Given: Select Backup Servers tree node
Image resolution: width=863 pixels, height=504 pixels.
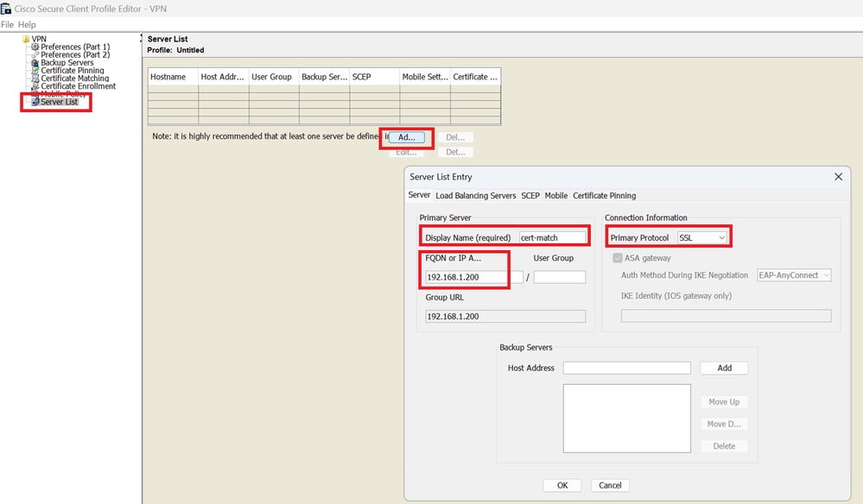Looking at the screenshot, I should tap(67, 63).
